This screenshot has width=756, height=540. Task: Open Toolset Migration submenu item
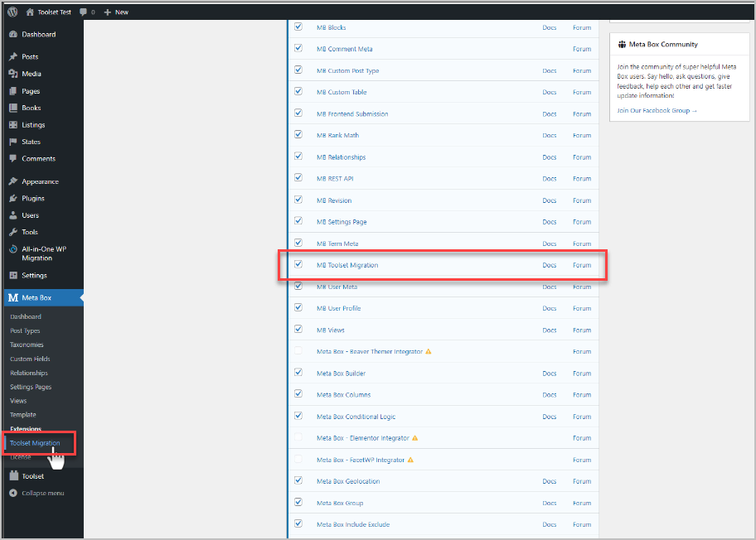35,443
